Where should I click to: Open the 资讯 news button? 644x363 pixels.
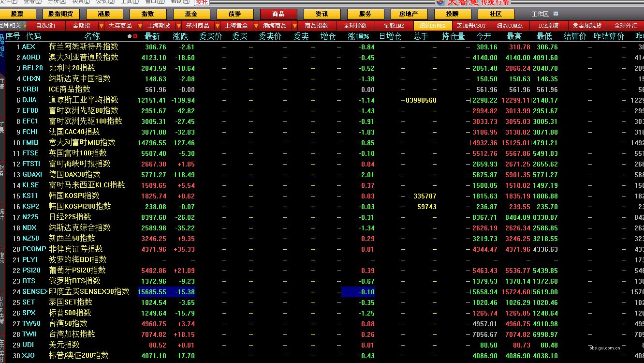pos(322,14)
